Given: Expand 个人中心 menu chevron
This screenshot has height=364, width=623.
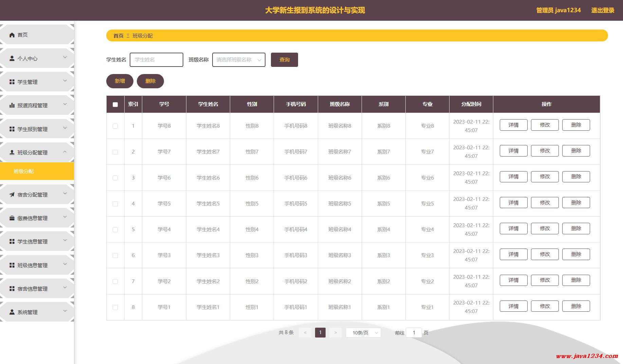Looking at the screenshot, I should click(x=65, y=57).
